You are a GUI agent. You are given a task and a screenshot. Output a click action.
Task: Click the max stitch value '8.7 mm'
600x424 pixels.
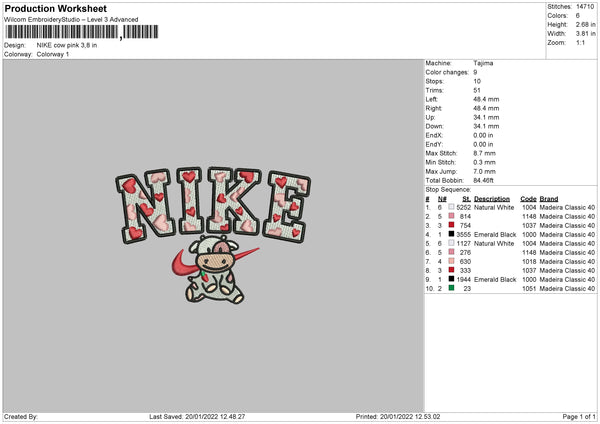pos(484,153)
